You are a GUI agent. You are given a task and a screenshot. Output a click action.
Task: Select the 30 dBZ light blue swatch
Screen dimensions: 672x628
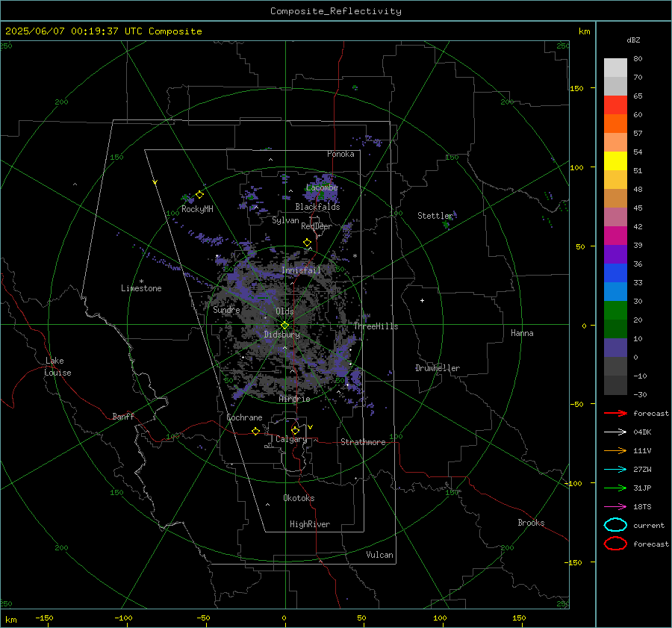pos(615,291)
